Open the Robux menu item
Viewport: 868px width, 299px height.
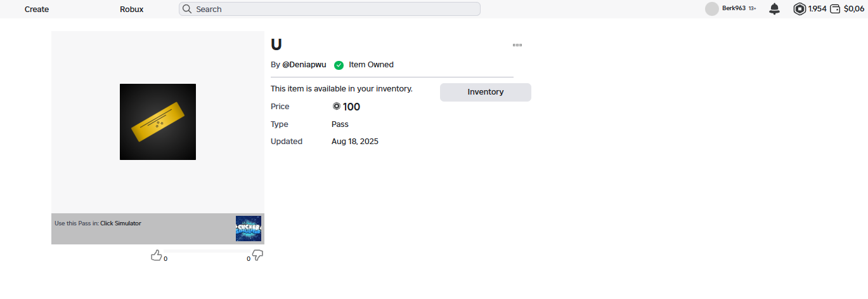click(131, 10)
